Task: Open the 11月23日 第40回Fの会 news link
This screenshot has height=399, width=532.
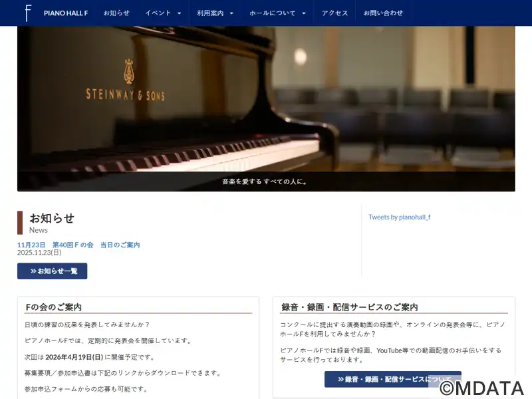Action: point(78,245)
